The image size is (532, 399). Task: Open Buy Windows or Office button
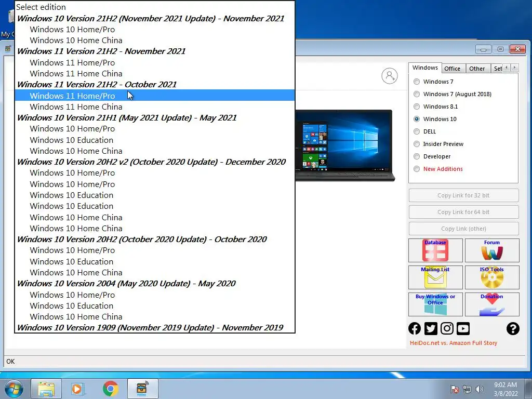click(435, 304)
